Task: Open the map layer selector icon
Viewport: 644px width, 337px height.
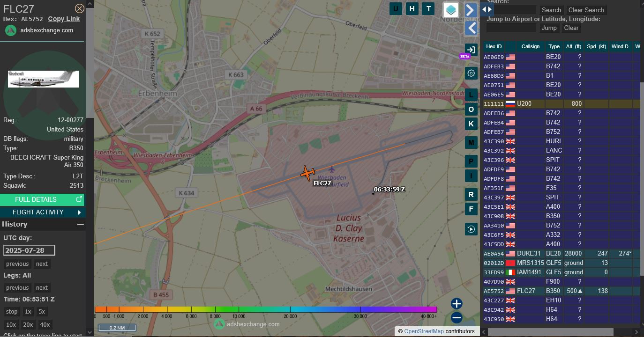Action: (450, 10)
